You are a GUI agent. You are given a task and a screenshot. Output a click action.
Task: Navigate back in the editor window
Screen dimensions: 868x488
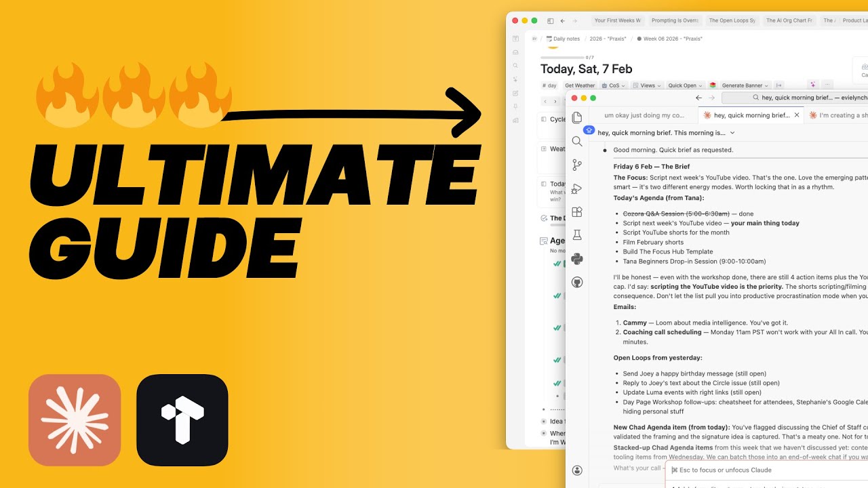[x=698, y=98]
